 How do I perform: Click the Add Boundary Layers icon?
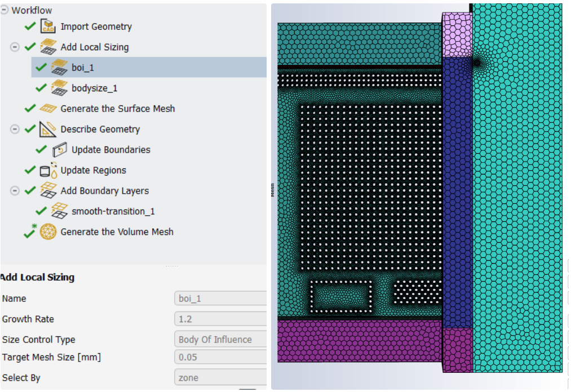pyautogui.click(x=48, y=191)
